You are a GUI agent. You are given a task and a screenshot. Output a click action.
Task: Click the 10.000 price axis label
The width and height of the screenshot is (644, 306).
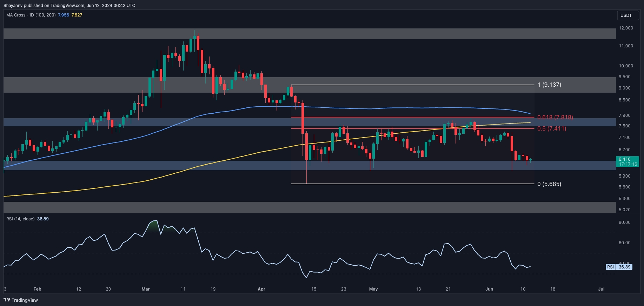[626, 66]
